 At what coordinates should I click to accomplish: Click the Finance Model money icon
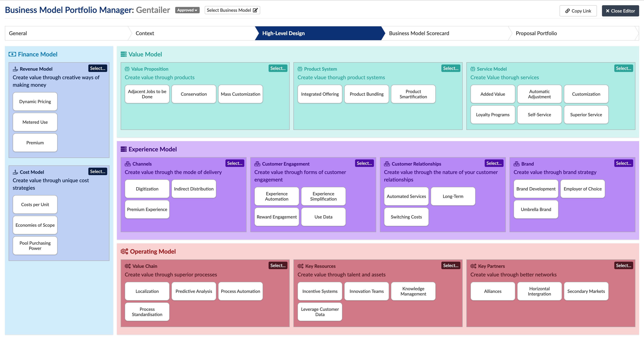click(x=12, y=54)
